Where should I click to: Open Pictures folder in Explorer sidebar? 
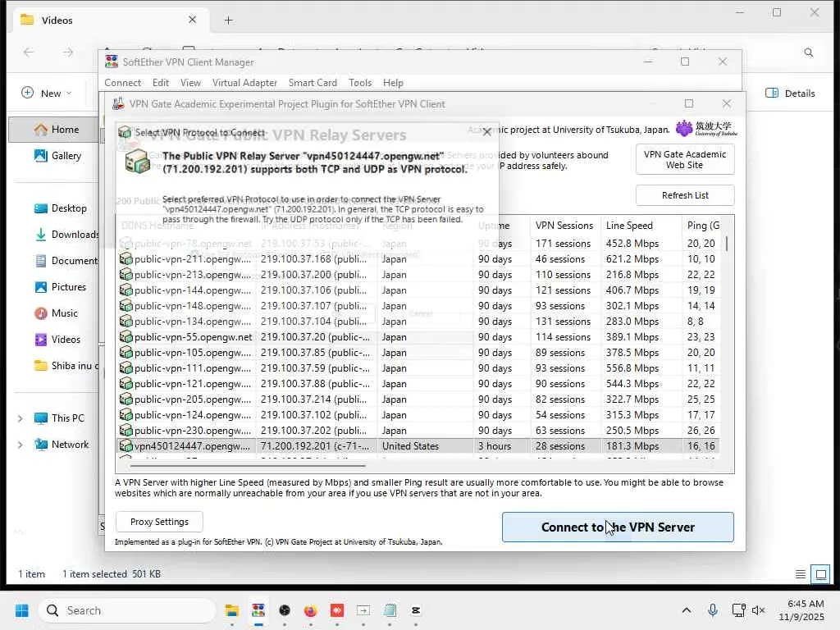(x=59, y=286)
